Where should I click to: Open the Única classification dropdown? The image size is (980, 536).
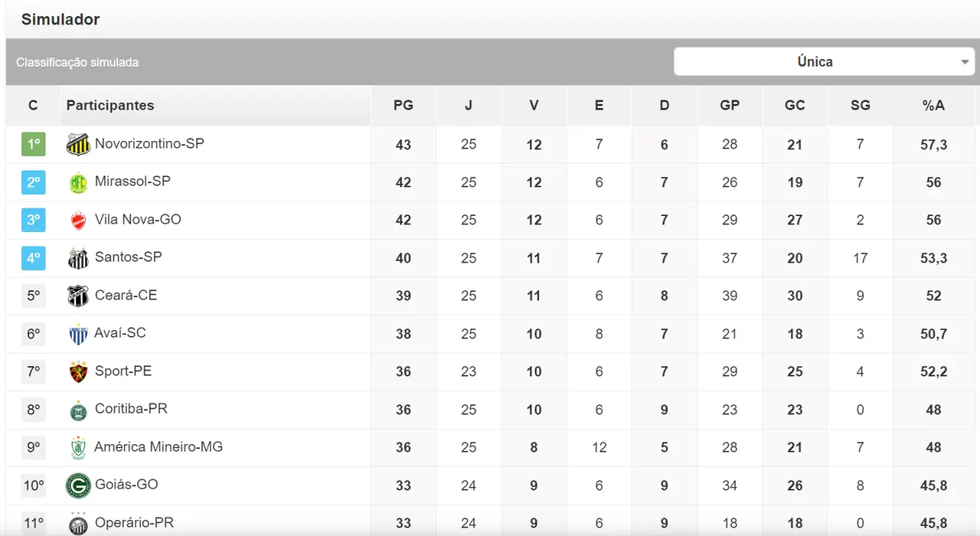(x=815, y=62)
